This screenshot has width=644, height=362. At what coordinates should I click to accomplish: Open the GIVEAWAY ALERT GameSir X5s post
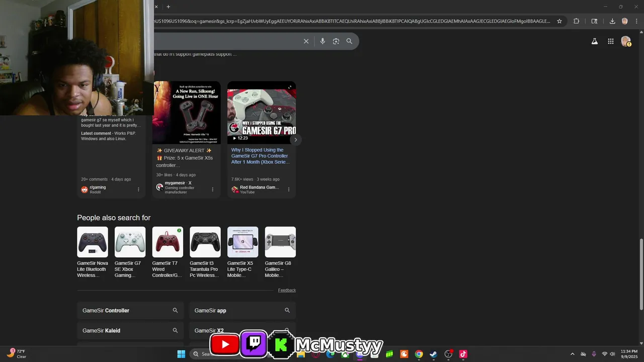[185, 158]
